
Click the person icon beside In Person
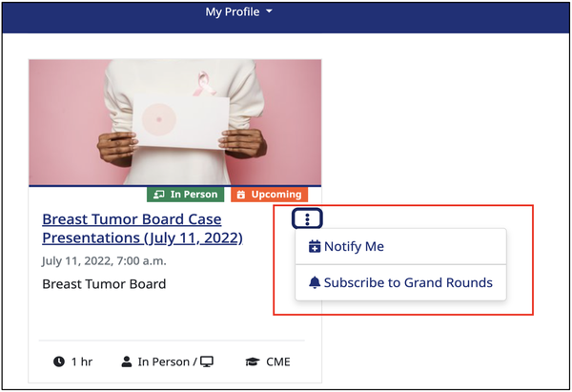coord(127,361)
